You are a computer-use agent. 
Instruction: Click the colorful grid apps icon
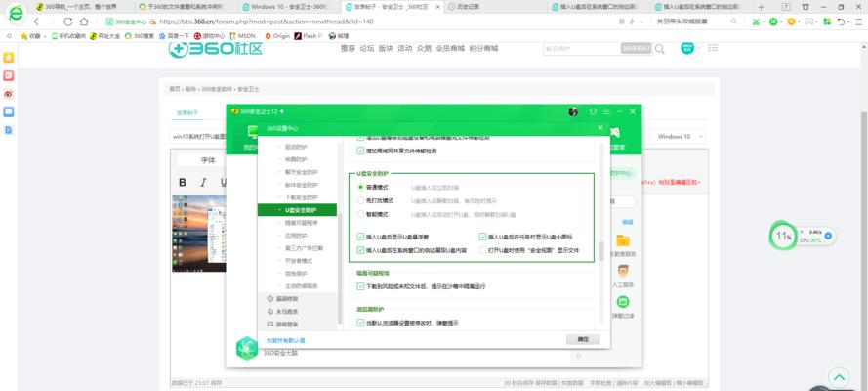pyautogui.click(x=827, y=22)
